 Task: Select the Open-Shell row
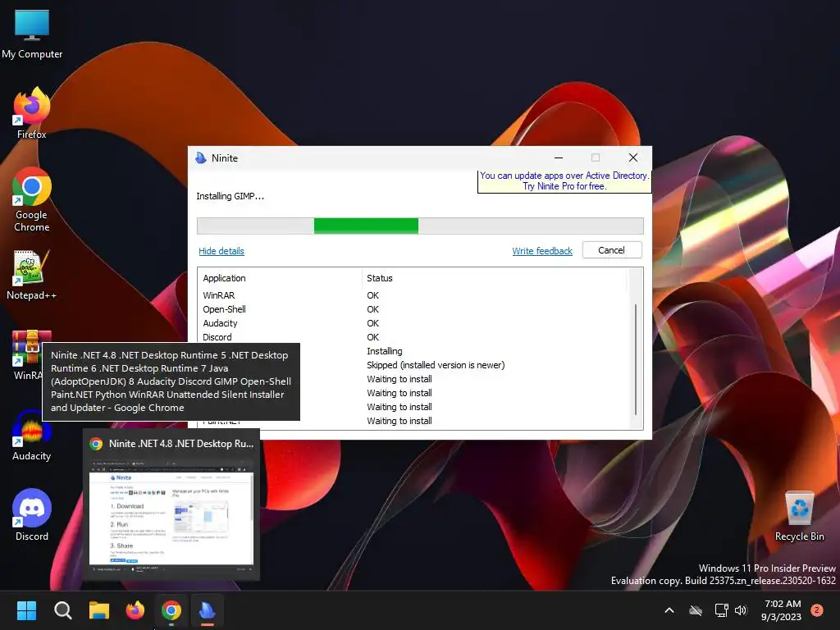(413, 309)
